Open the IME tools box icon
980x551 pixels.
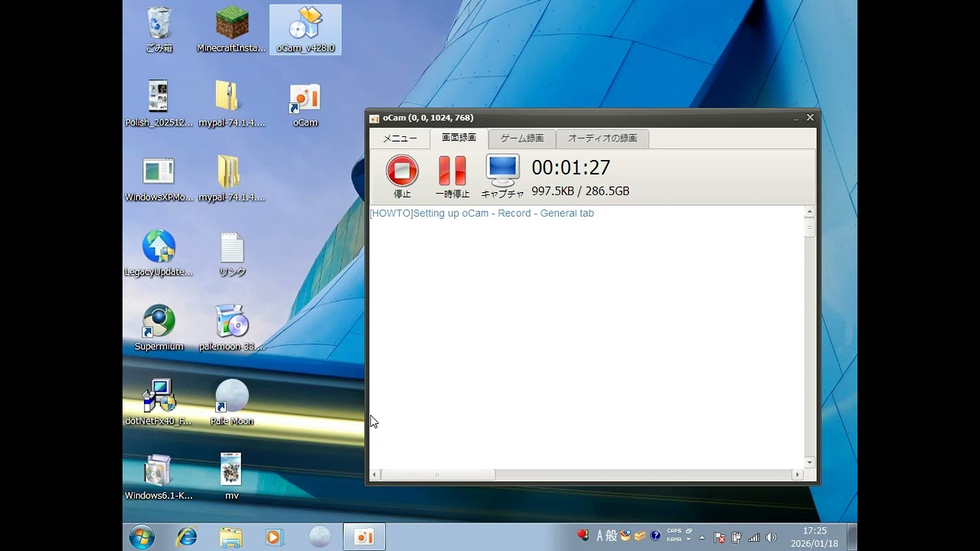(640, 536)
